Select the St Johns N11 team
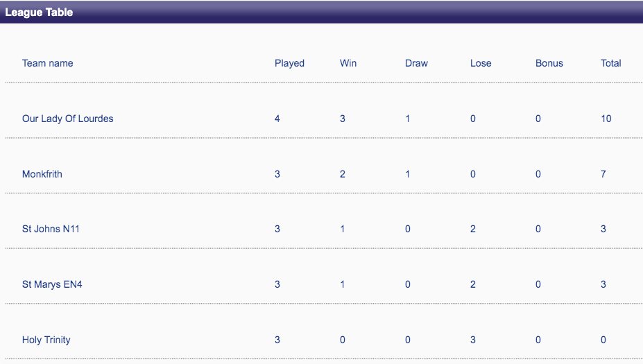 pos(51,229)
